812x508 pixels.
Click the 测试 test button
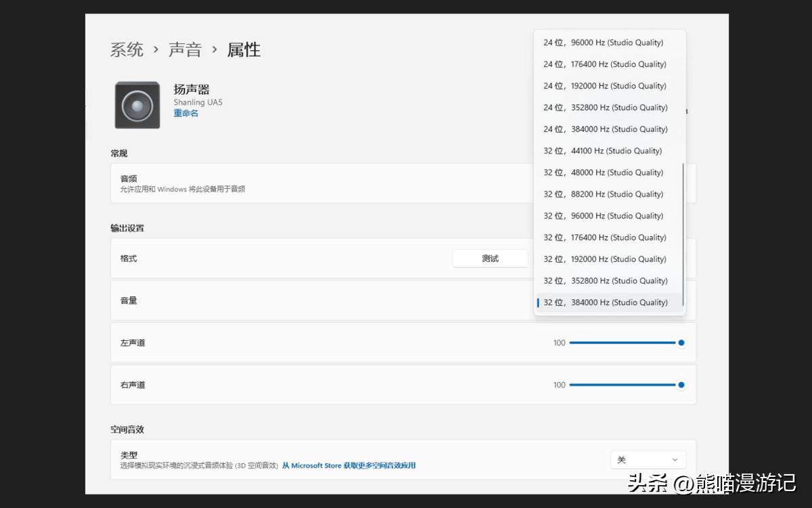490,258
